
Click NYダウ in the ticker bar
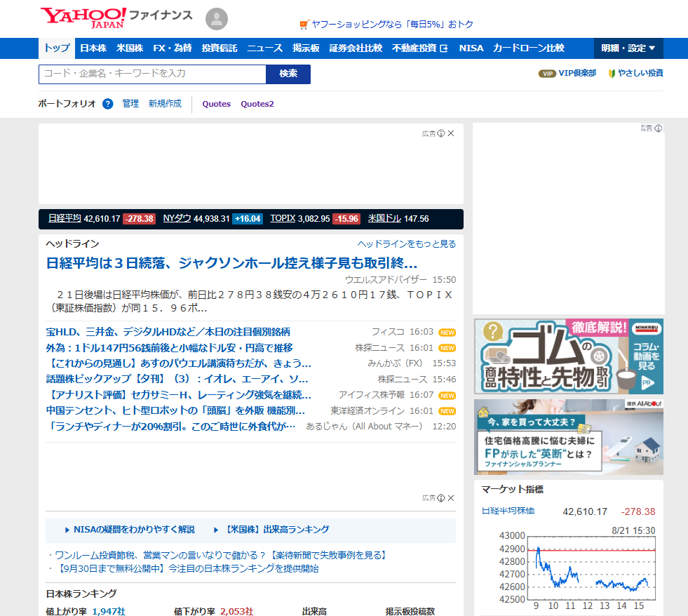(177, 218)
